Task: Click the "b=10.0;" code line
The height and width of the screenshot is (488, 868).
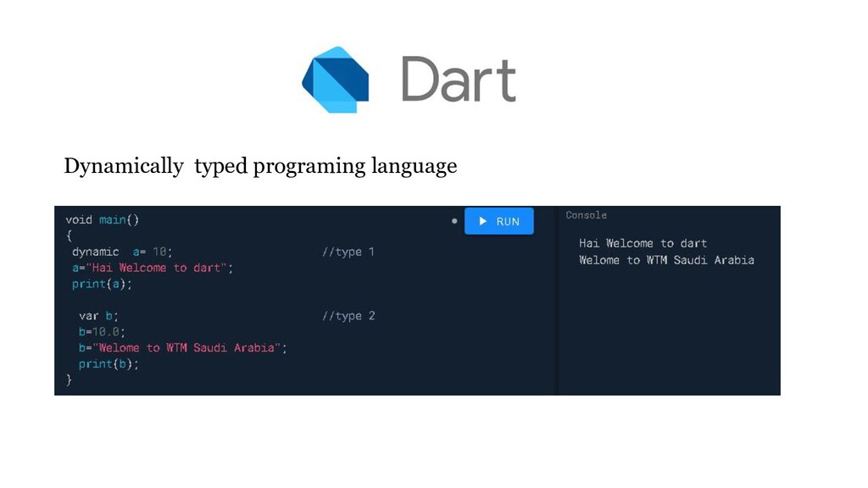Action: click(x=102, y=332)
